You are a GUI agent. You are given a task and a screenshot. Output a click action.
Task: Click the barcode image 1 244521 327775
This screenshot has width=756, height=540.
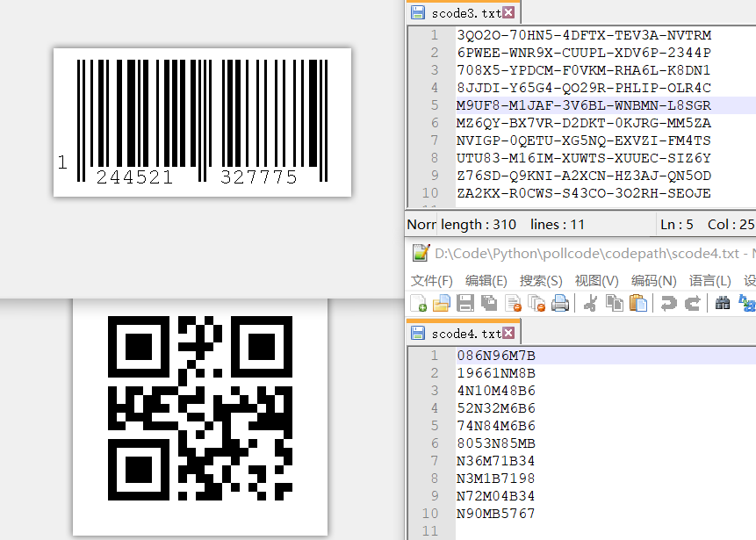203,122
